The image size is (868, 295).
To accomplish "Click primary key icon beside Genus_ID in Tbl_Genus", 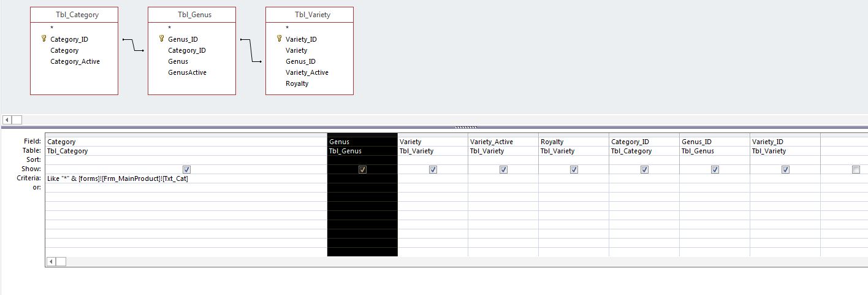I will pos(161,39).
